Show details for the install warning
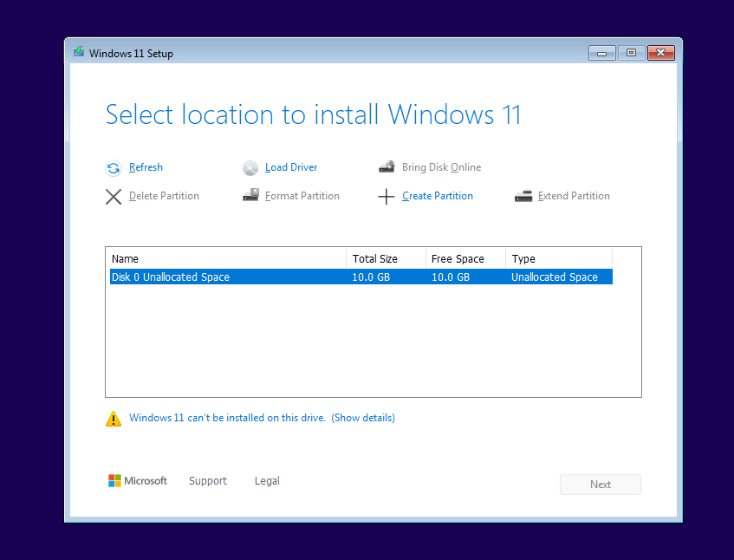 pos(363,418)
